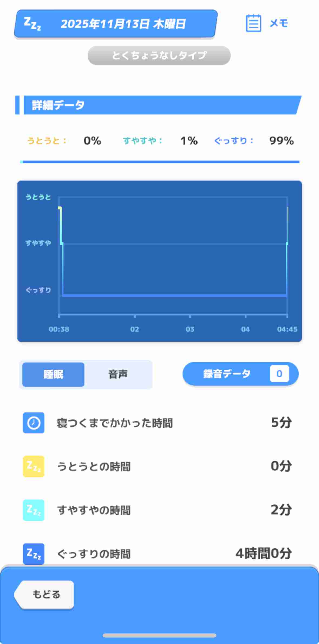
Task: Switch to the 睡眠 tab
Action: (x=53, y=375)
